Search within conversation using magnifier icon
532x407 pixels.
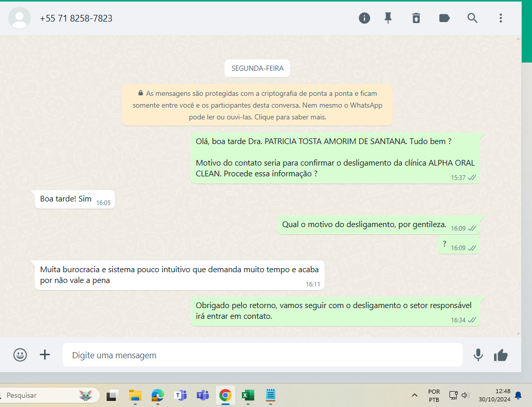coord(472,18)
